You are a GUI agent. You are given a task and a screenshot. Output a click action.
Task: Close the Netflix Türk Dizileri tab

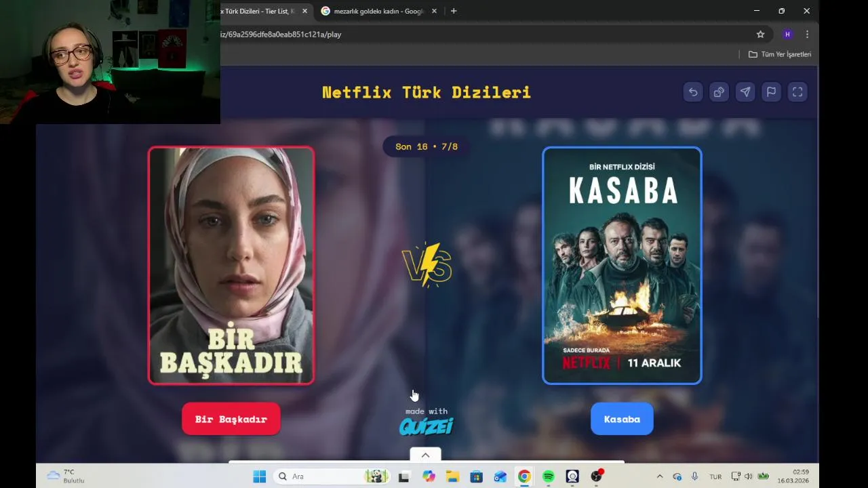tap(304, 11)
